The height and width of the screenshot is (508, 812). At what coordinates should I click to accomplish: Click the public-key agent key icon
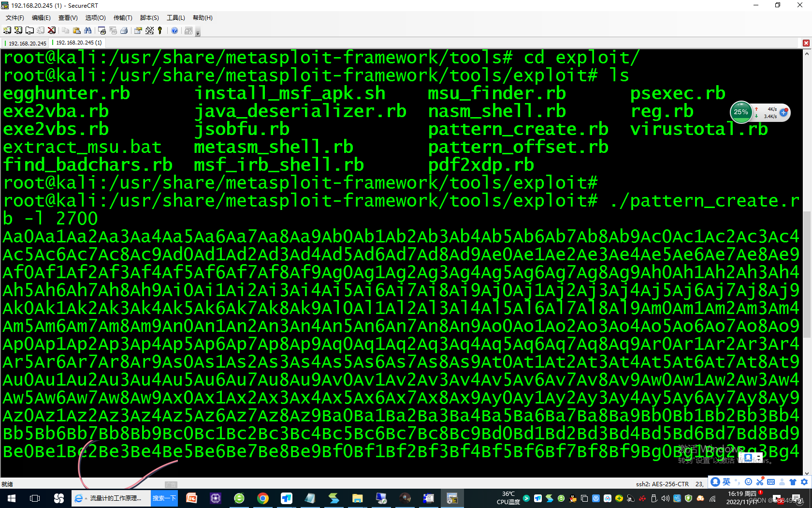tap(160, 30)
